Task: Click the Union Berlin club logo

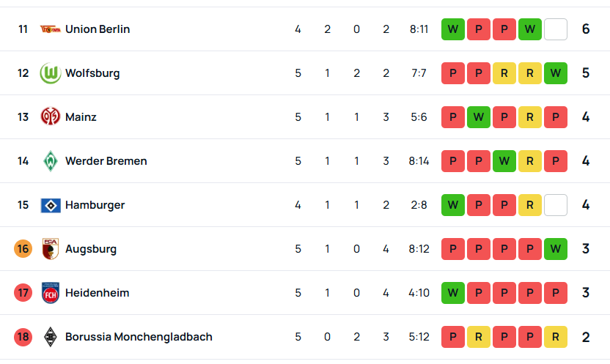Action: coord(50,29)
